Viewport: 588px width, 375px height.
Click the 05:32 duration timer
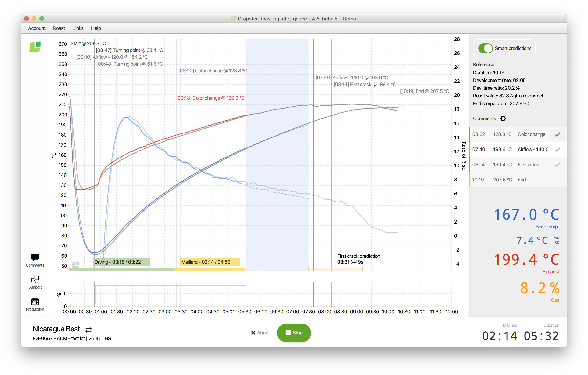(541, 336)
